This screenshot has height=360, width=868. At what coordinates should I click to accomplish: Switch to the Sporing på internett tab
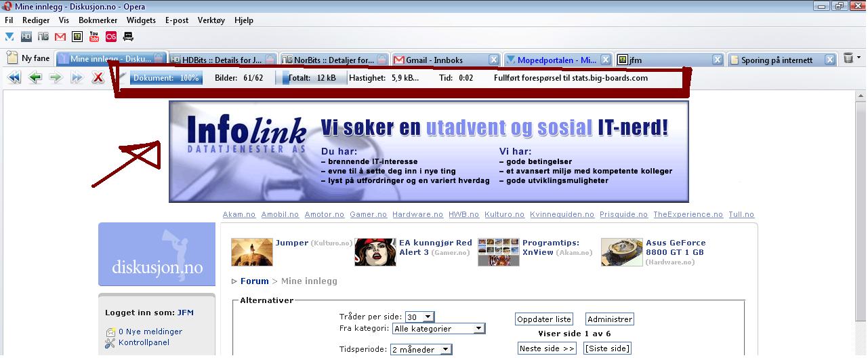pyautogui.click(x=781, y=60)
